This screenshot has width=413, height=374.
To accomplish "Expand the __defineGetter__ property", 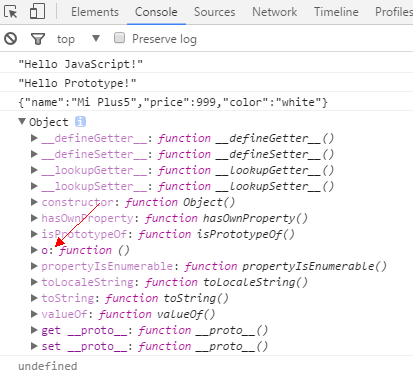I will coord(34,138).
